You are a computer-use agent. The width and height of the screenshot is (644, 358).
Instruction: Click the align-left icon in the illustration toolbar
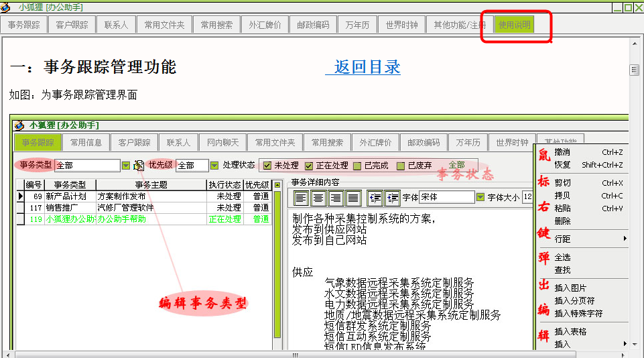point(301,198)
